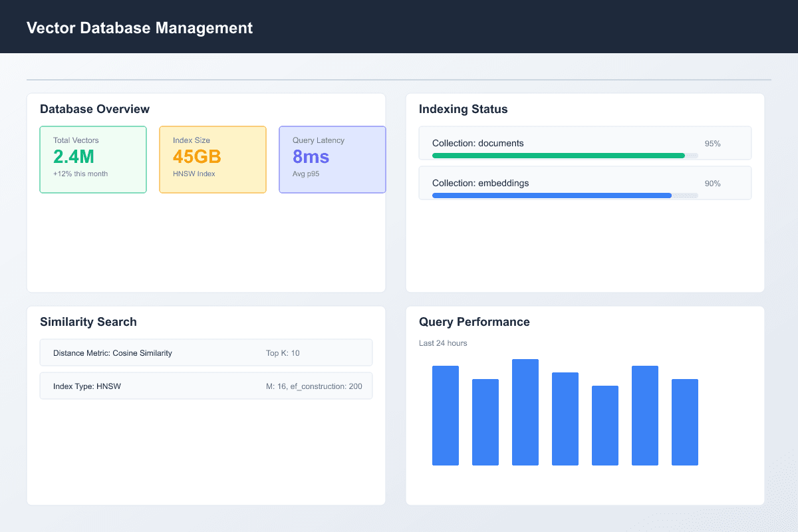
Task: Click the 95% completion label
Action: coord(712,143)
